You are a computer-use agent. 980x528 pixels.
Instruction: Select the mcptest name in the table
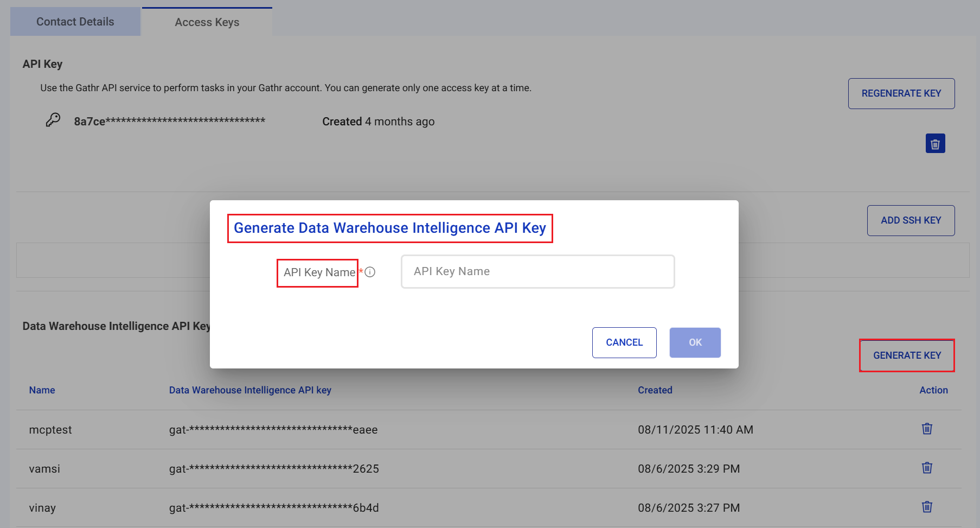click(50, 430)
